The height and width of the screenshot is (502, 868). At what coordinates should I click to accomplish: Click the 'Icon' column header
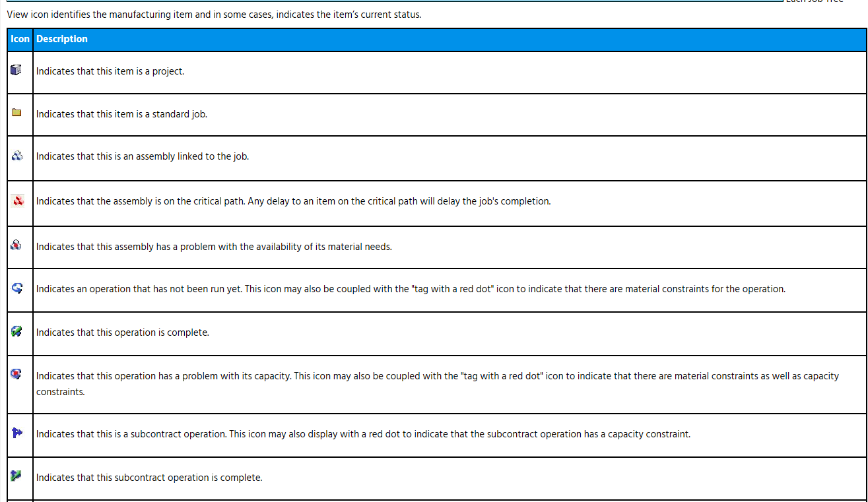(20, 39)
